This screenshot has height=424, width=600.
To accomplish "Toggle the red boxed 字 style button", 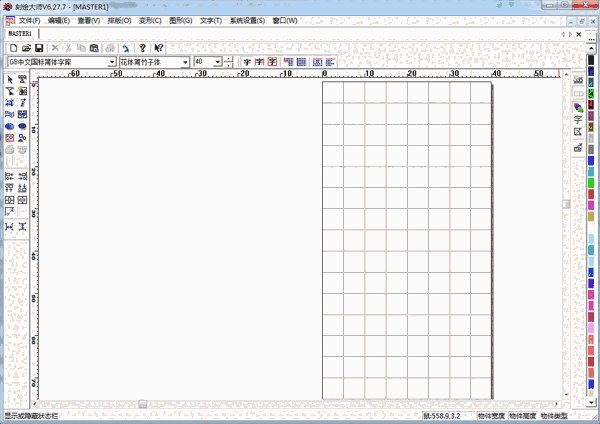I will coord(272,62).
